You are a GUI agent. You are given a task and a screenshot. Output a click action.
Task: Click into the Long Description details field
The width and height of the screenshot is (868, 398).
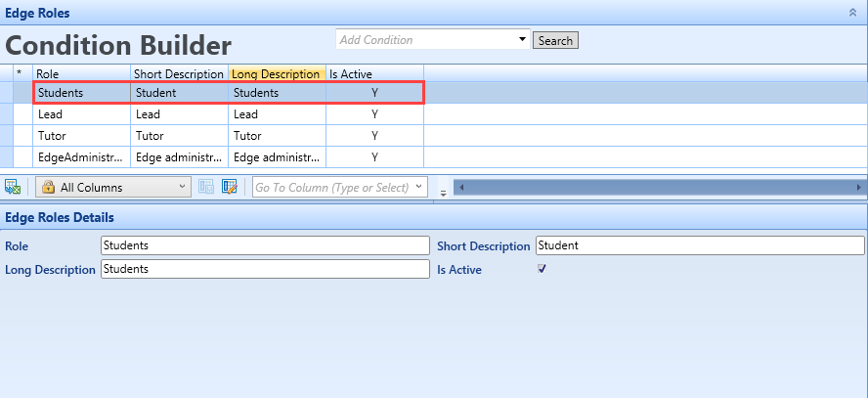[x=265, y=269]
